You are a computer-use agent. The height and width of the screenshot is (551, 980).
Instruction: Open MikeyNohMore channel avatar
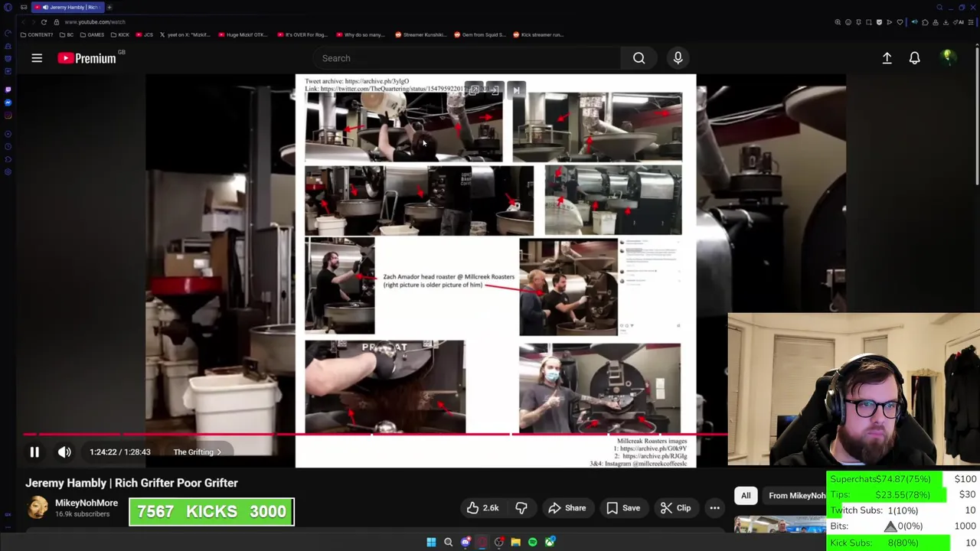[x=37, y=507]
